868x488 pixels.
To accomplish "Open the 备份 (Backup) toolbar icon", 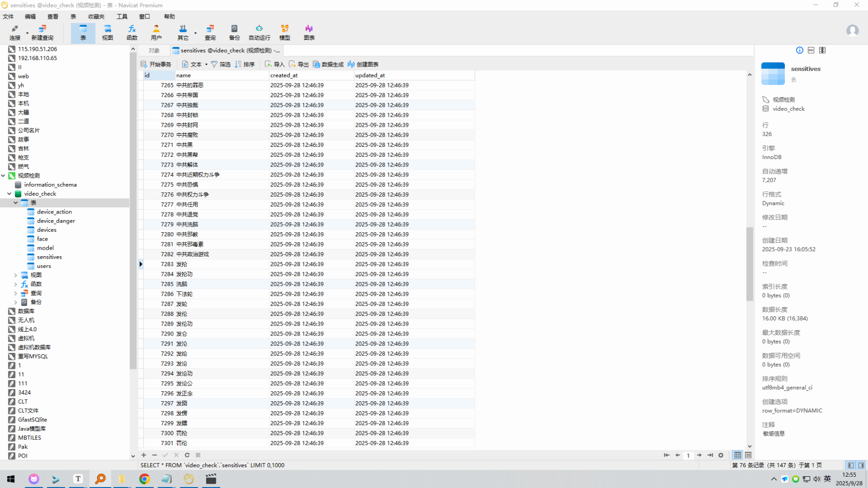I will (x=234, y=32).
